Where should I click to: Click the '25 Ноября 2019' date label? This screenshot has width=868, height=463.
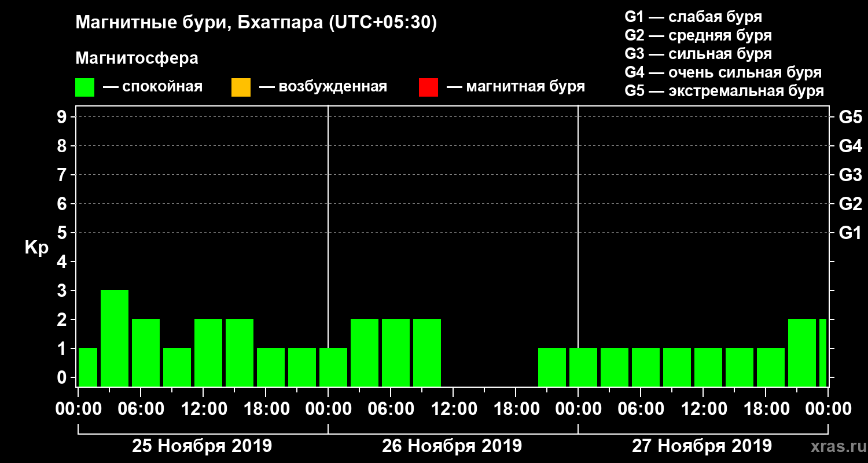point(202,446)
